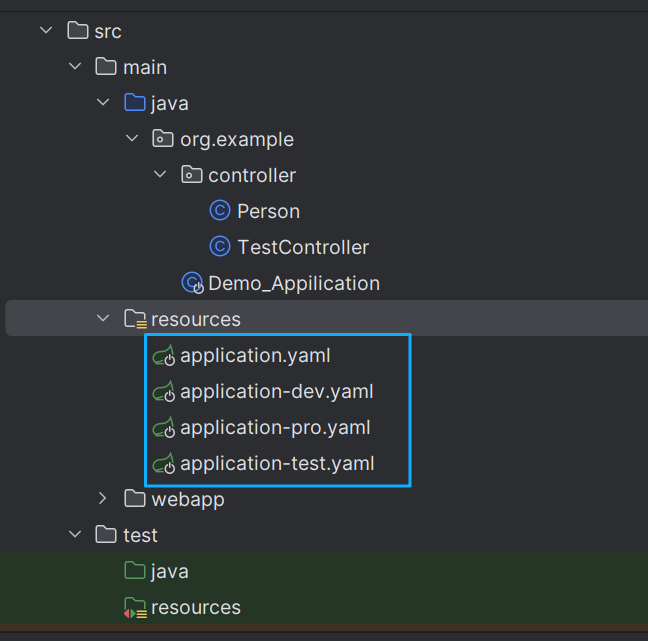Screen dimensions: 648x641
Task: Select the resources label under main
Action: (196, 319)
